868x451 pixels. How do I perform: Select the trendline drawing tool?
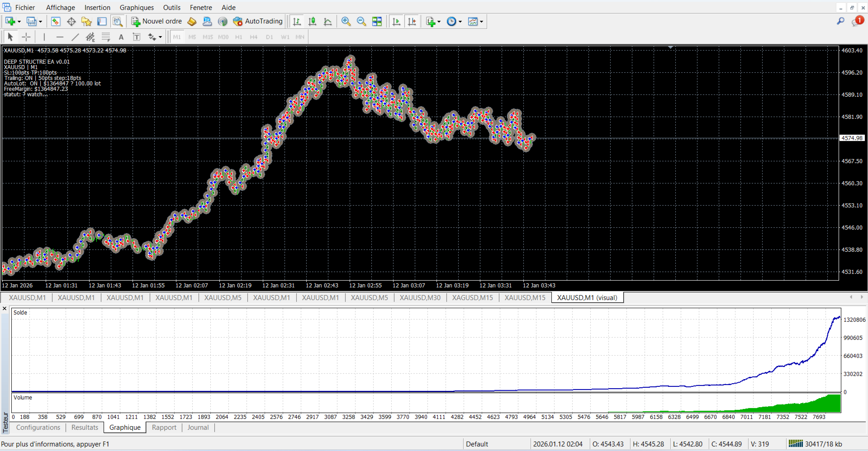point(75,37)
